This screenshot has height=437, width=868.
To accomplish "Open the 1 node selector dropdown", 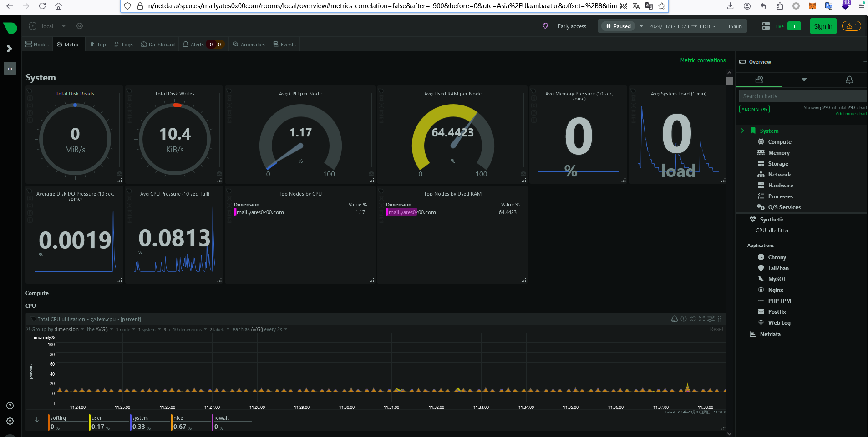I will pyautogui.click(x=126, y=329).
